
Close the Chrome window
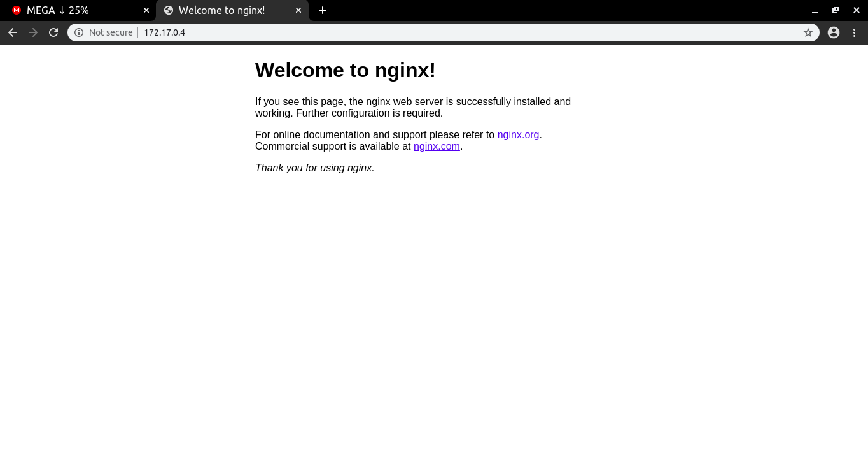click(x=857, y=10)
